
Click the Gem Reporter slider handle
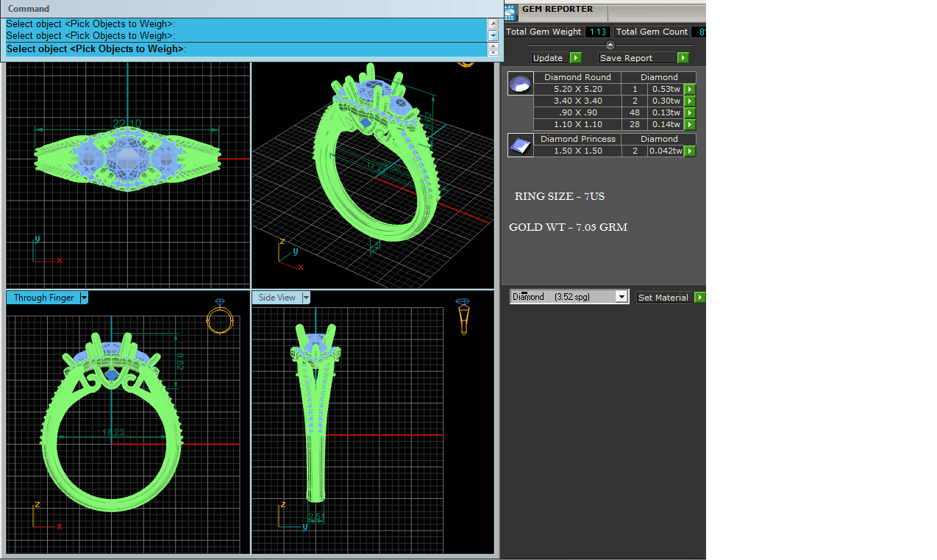coord(610,46)
